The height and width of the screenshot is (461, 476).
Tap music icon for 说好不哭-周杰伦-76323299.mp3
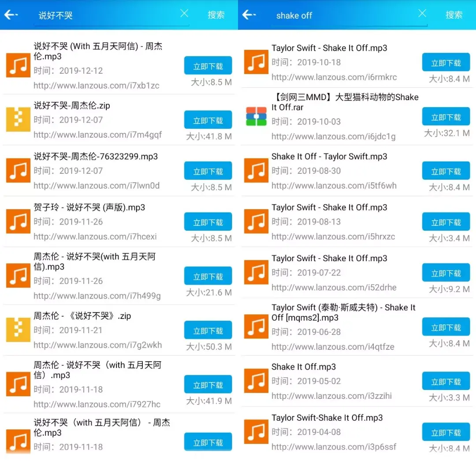click(18, 170)
